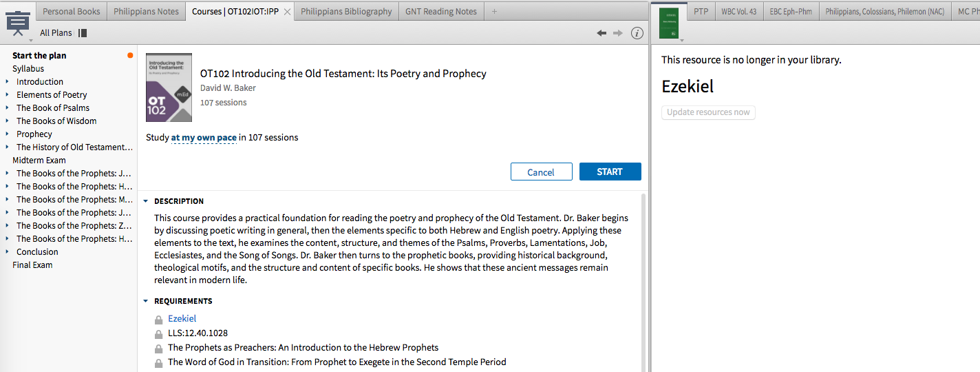Viewport: 980px width, 372px height.
Task: Open the Philippians Bibliography tab
Action: pyautogui.click(x=346, y=12)
